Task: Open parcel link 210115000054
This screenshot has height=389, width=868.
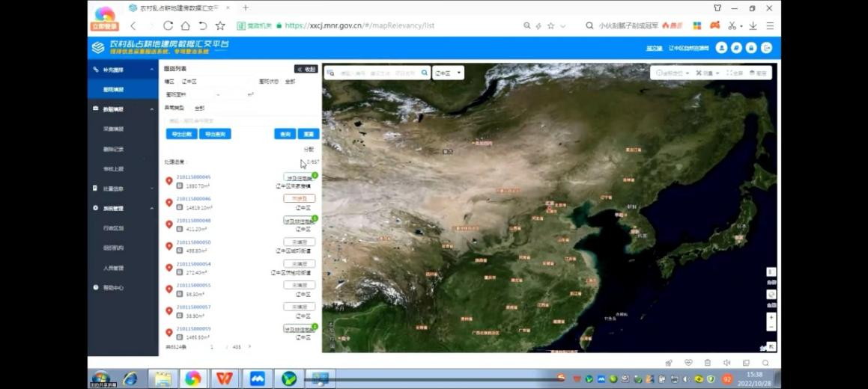Action: pyautogui.click(x=194, y=264)
